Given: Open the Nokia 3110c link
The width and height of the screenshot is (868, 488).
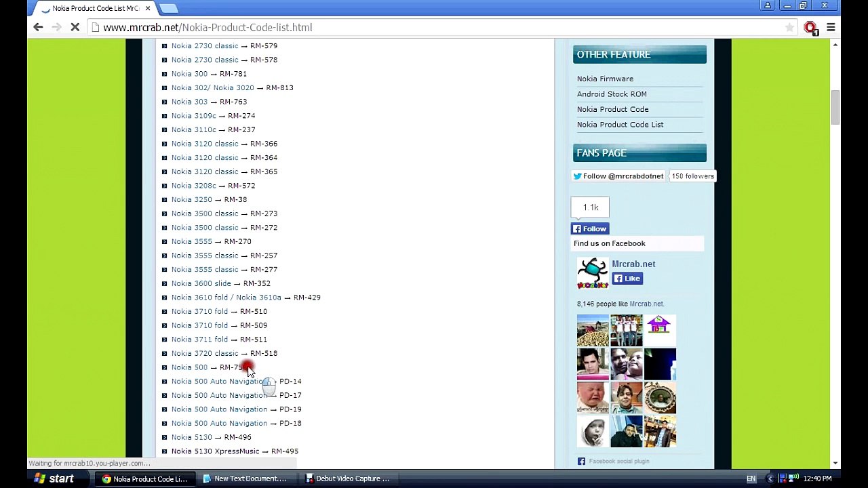Looking at the screenshot, I should (193, 129).
